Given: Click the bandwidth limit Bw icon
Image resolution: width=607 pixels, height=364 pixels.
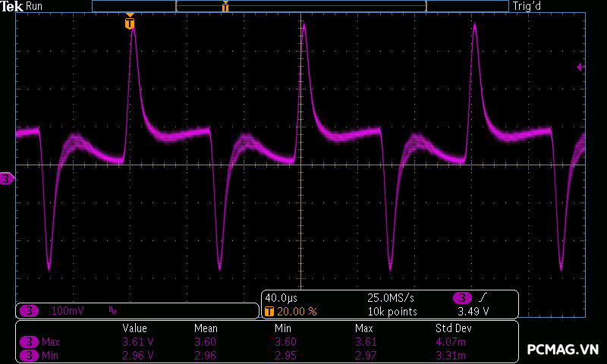Looking at the screenshot, I should 112,311.
